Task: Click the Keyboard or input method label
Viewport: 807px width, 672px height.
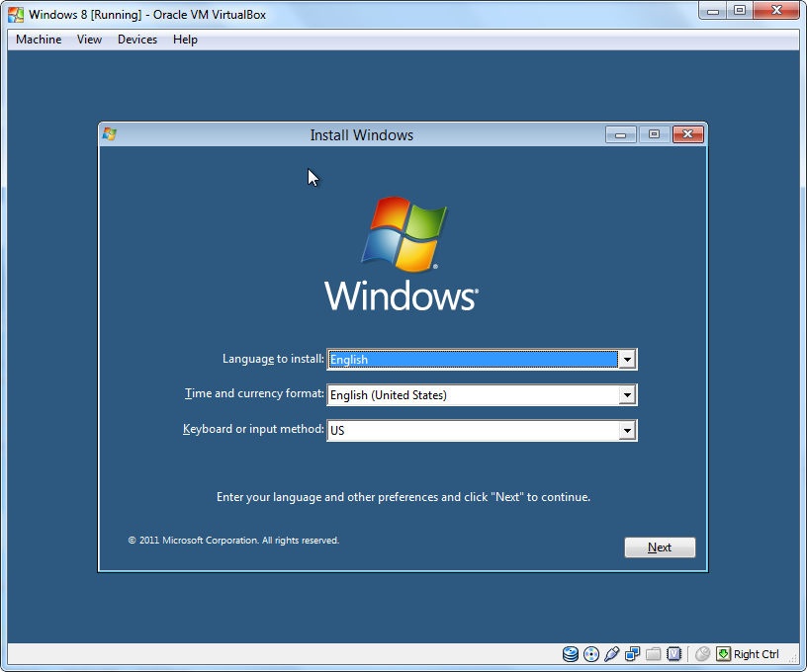Action: (254, 429)
